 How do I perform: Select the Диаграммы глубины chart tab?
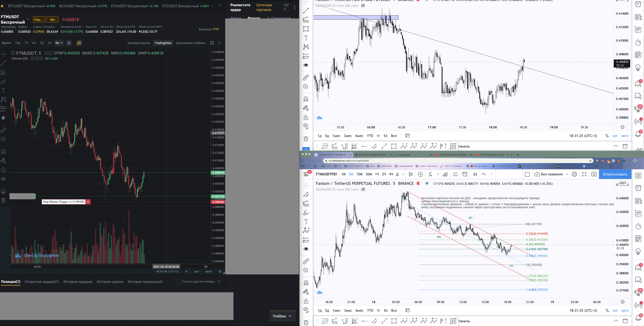click(191, 43)
